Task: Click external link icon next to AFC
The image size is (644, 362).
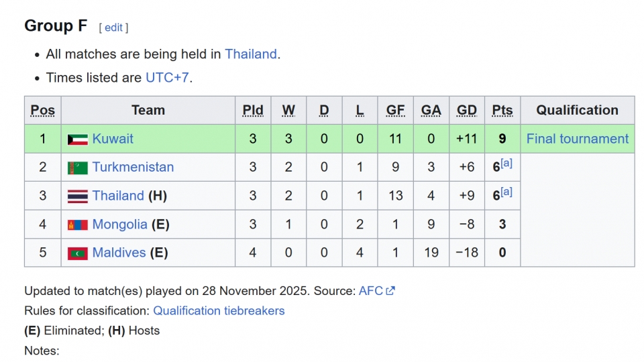Action: click(x=390, y=291)
